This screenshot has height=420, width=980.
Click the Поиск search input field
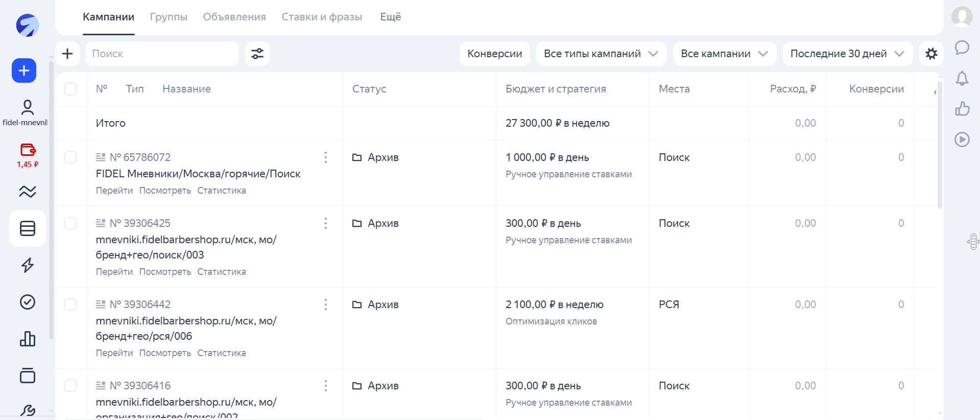(162, 54)
